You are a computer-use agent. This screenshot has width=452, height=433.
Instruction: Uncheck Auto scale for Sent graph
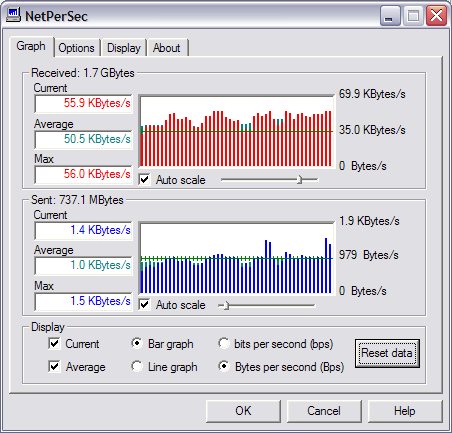[x=144, y=305]
